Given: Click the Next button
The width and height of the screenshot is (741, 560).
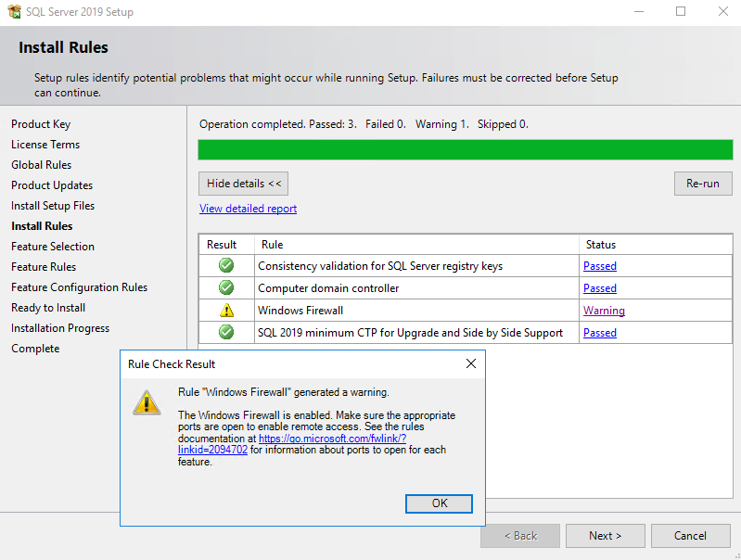Looking at the screenshot, I should 605,535.
